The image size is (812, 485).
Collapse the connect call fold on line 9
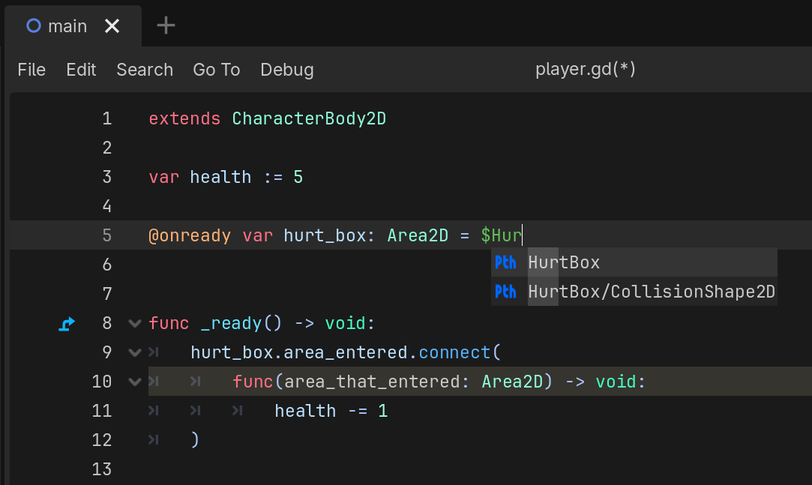[135, 352]
